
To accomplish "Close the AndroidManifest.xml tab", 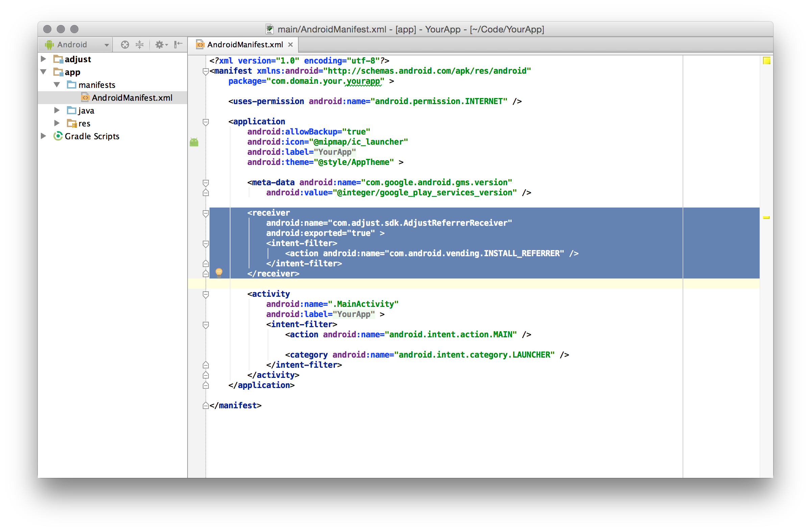I will [290, 45].
